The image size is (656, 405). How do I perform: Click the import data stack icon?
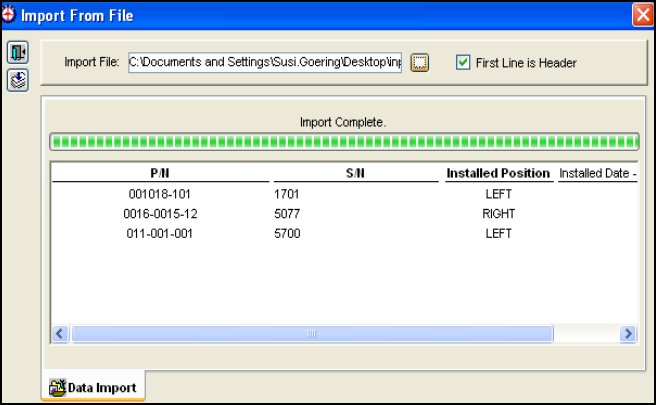click(x=18, y=80)
